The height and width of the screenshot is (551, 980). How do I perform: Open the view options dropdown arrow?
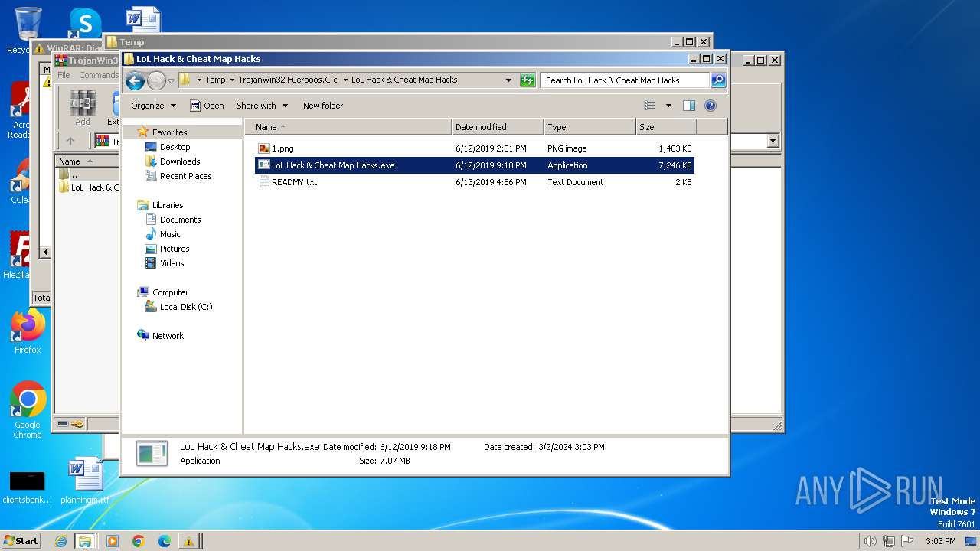point(668,106)
